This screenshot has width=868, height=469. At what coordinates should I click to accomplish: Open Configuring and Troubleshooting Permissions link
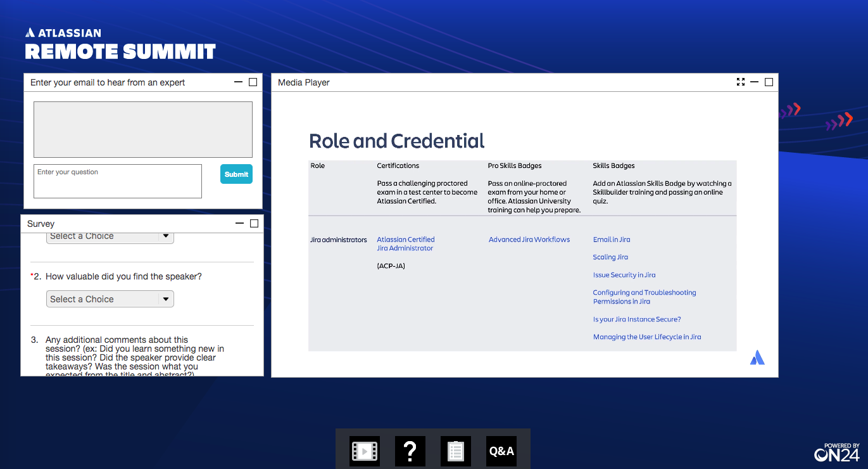pos(645,297)
